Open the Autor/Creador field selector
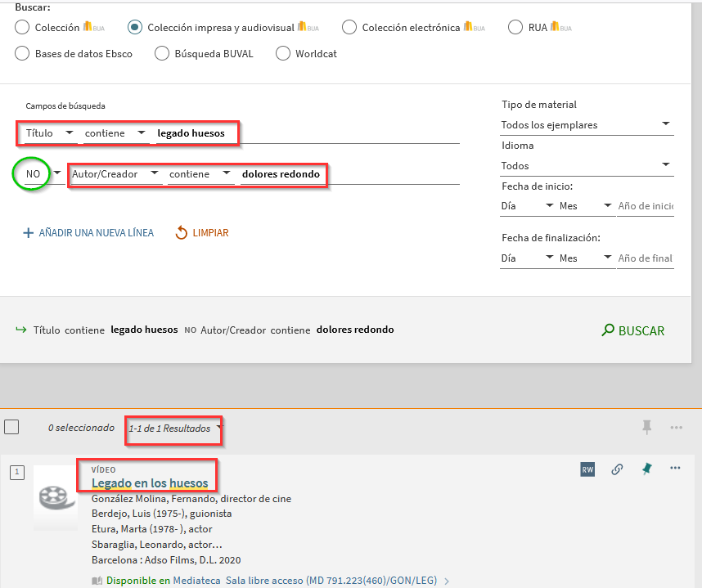This screenshot has height=588, width=702. (115, 174)
